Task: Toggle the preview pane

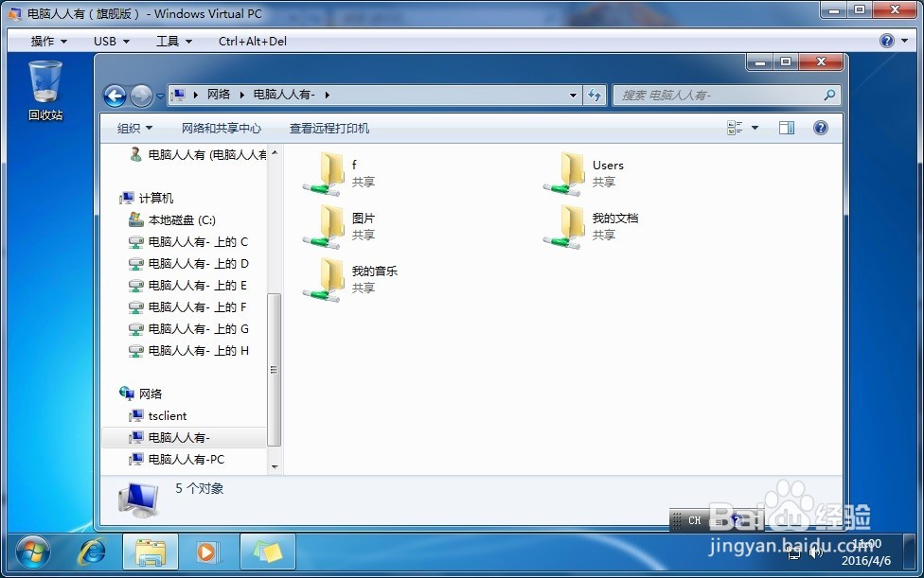Action: 786,127
